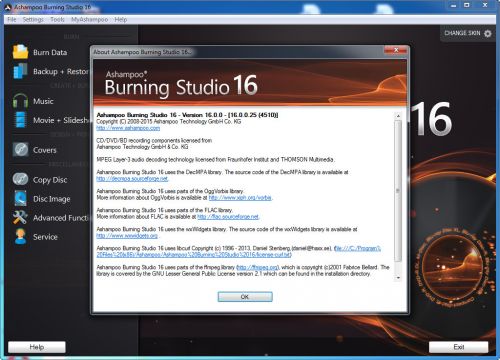Screen dimensions: 500x360
Task: Open the Tools menu
Action: point(57,20)
